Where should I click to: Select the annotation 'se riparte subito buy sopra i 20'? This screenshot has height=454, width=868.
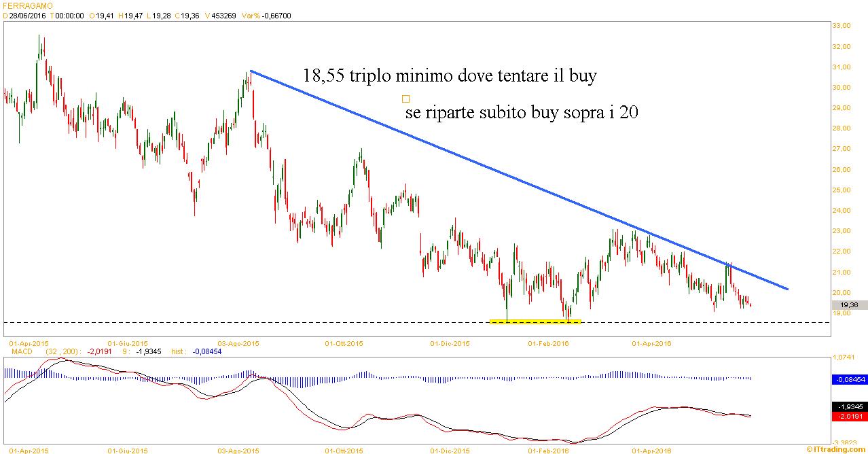click(x=522, y=113)
